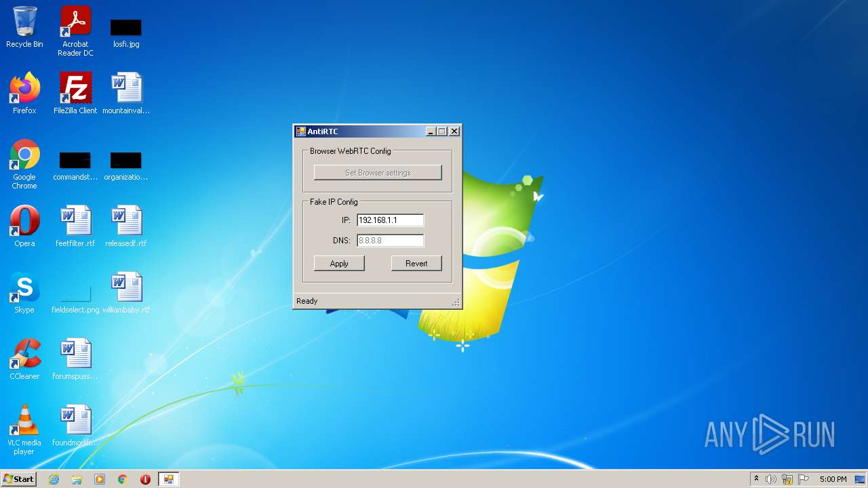Select the organizatio... file icon
The height and width of the screenshot is (488, 868).
tap(126, 166)
